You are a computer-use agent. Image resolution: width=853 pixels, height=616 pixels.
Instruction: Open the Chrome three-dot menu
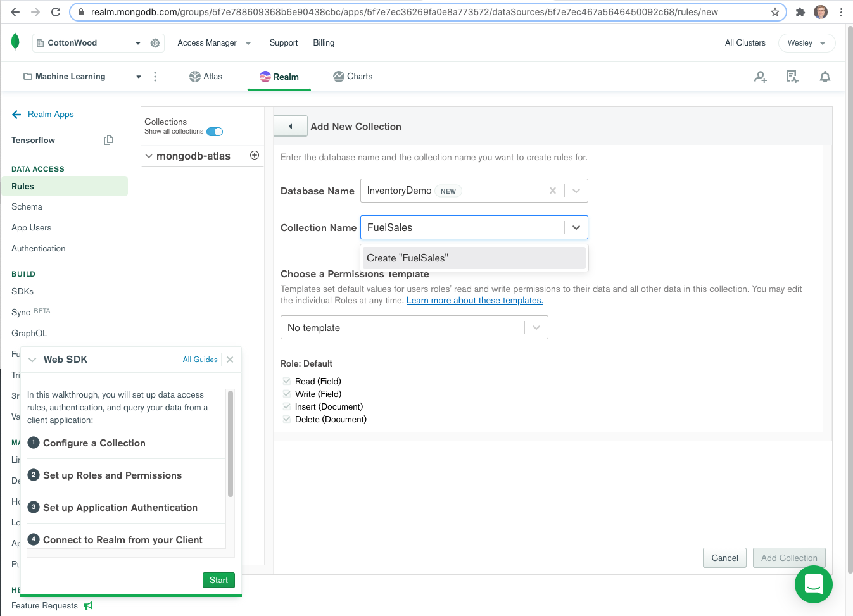[x=841, y=12]
